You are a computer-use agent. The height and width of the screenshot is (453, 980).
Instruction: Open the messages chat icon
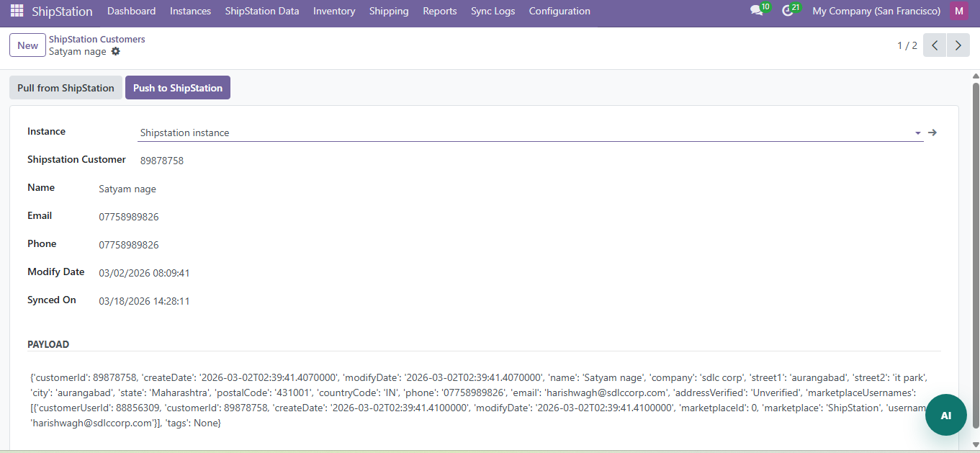click(756, 11)
